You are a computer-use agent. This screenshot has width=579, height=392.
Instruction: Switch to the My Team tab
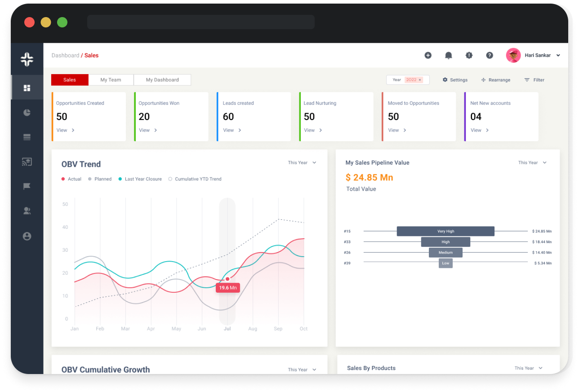click(111, 80)
